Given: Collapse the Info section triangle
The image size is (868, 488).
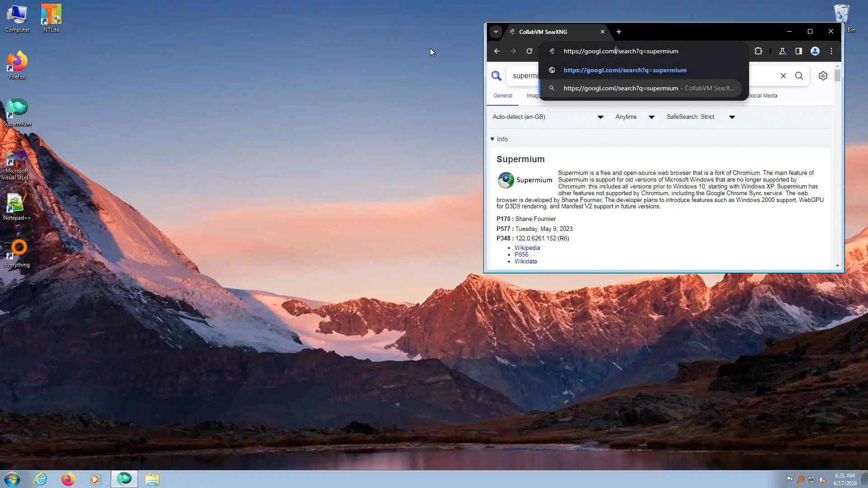Looking at the screenshot, I should 492,139.
